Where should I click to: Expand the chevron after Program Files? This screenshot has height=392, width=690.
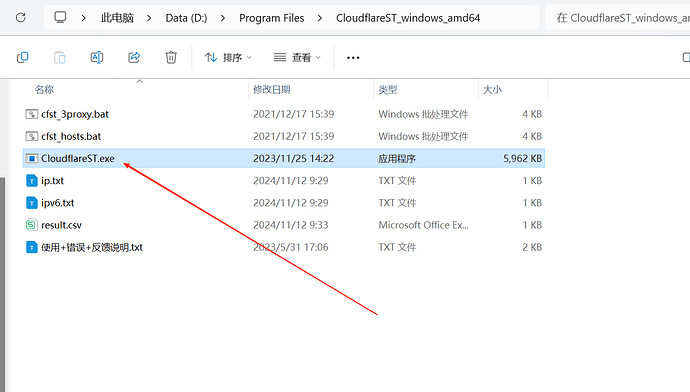coord(319,18)
